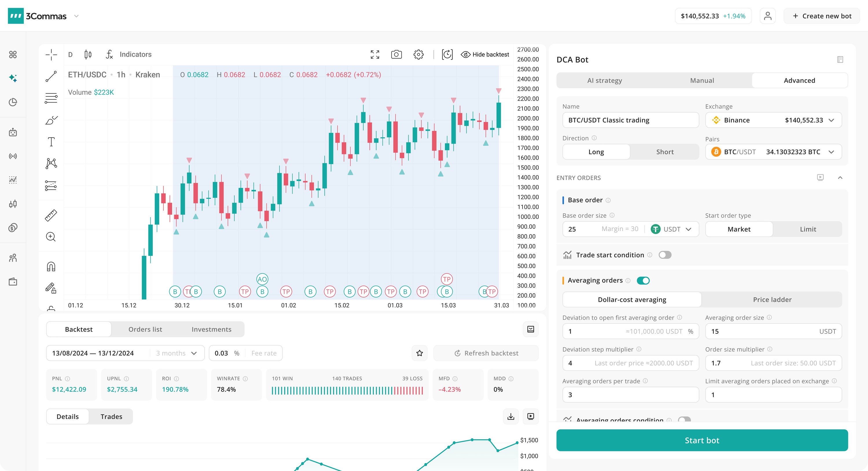Click the bot Name input field

click(630, 120)
